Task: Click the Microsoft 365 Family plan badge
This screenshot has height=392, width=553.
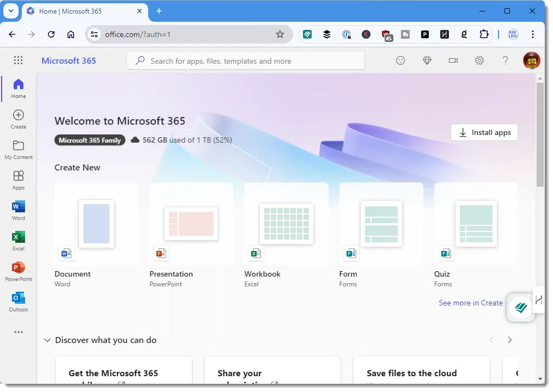Action: (90, 140)
